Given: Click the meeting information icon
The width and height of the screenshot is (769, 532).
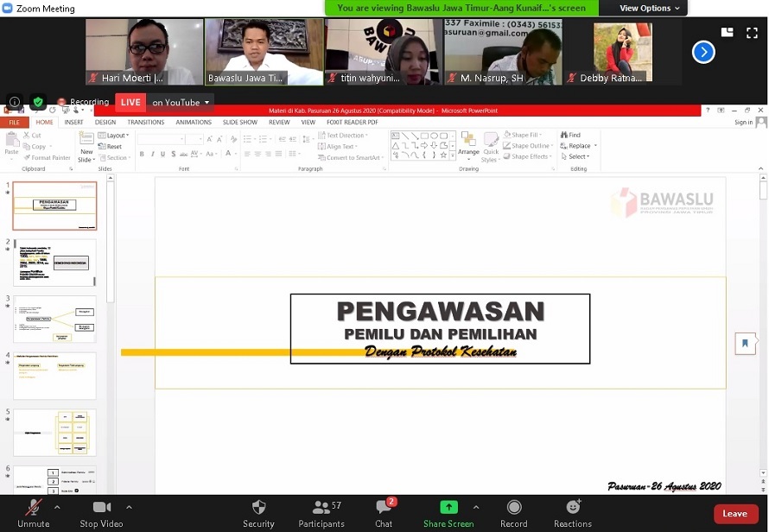Looking at the screenshot, I should (15, 102).
